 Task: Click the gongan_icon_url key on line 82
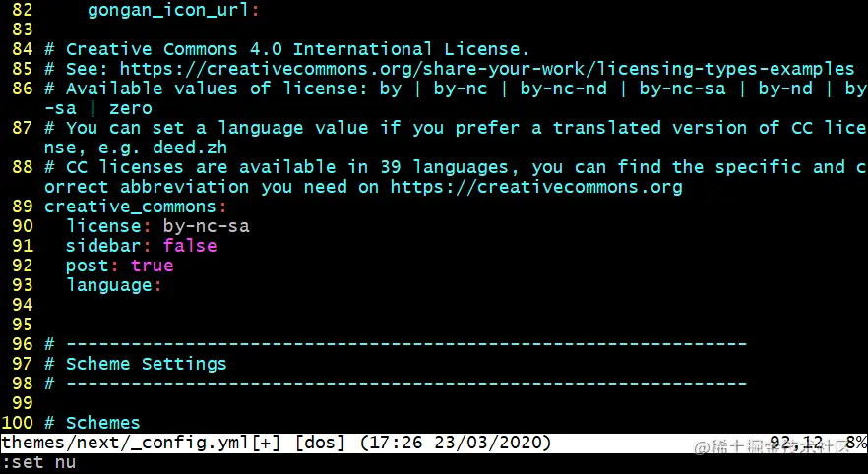click(168, 10)
